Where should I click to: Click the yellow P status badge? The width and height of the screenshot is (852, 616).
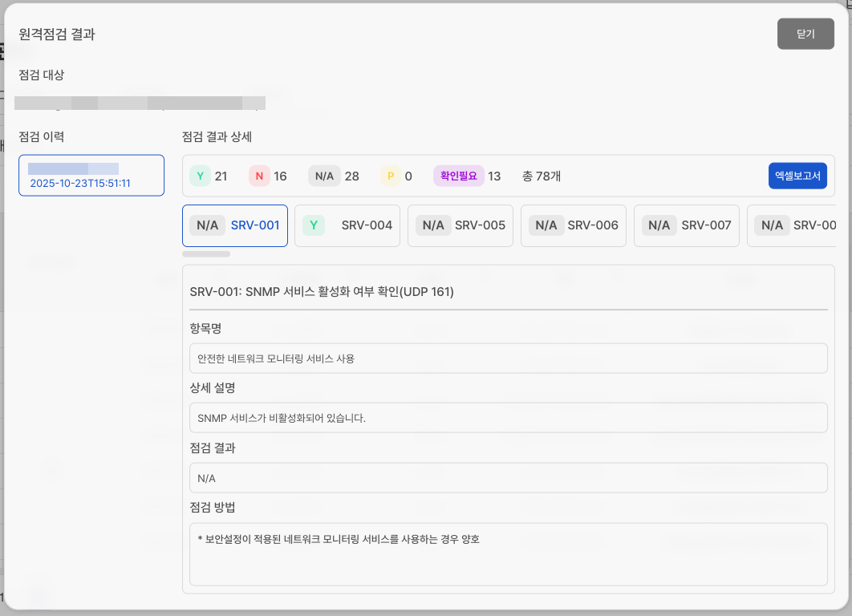[x=391, y=176]
